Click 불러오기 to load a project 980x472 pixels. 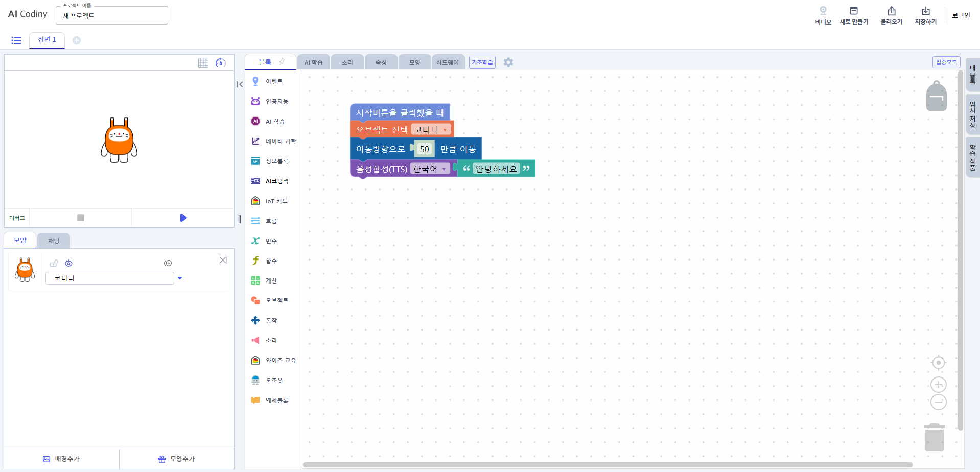tap(892, 15)
